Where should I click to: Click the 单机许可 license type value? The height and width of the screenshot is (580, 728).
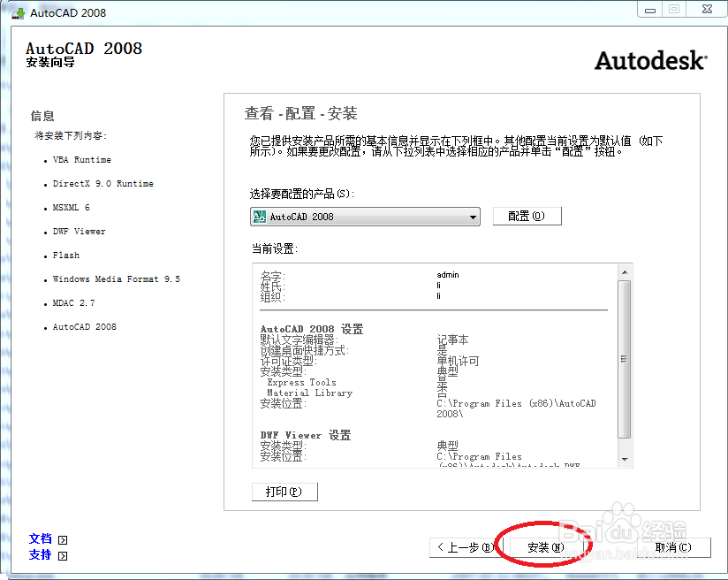pos(458,361)
